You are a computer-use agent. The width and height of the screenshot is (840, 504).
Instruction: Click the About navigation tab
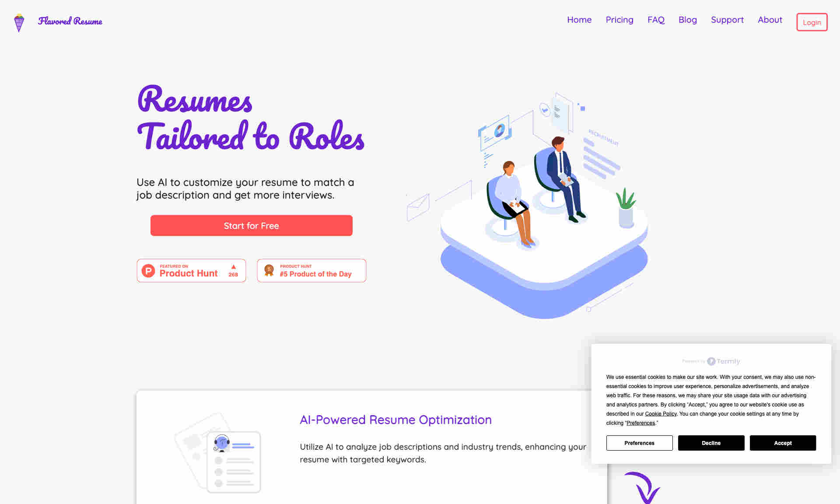(x=770, y=20)
